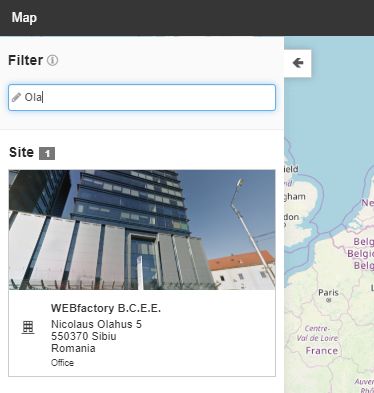Click the Site section heading

[x=21, y=152]
